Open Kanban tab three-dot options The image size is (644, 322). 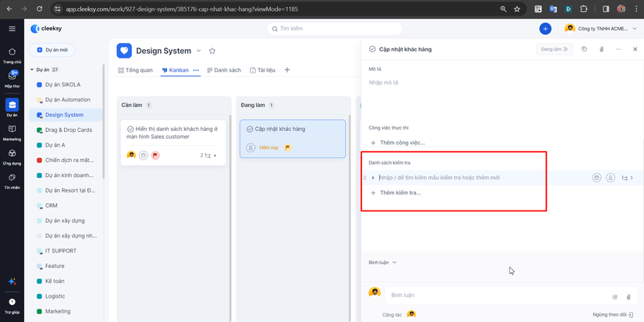point(196,70)
